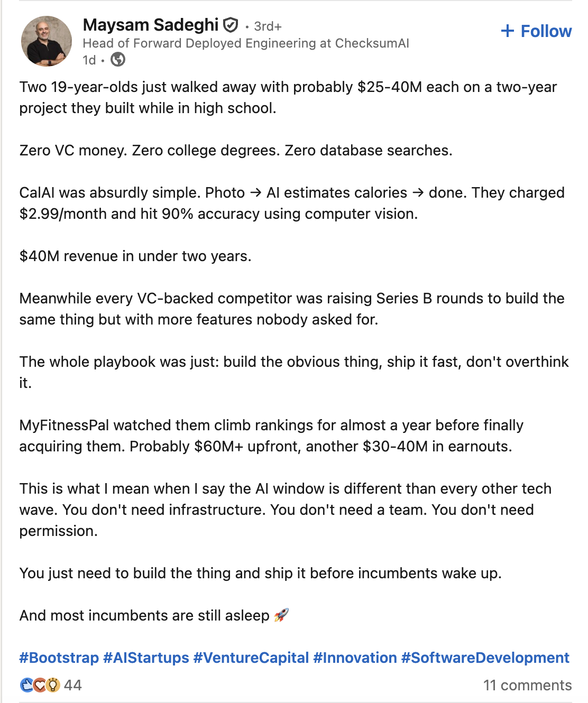The width and height of the screenshot is (588, 703).
Task: Click the 3rd+ connection degree label
Action: tap(268, 26)
